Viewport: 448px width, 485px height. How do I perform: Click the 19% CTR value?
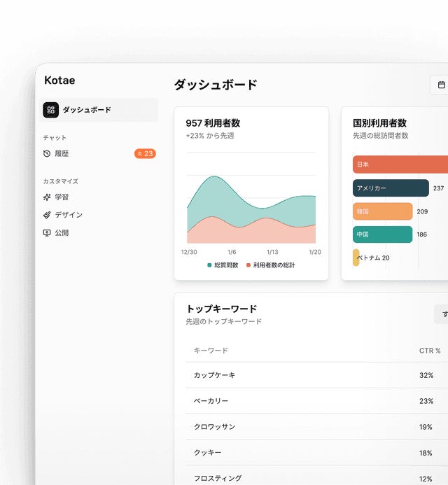pos(426,427)
